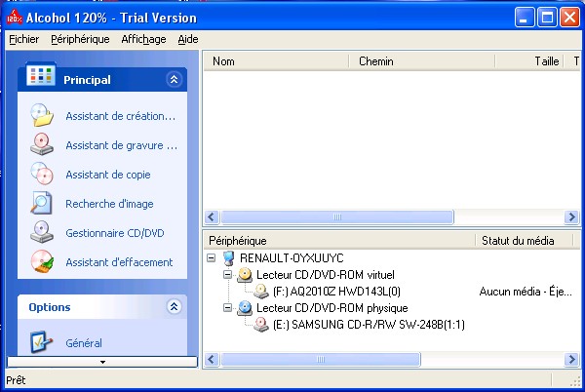Click the sidebar scroll-down arrow bar
This screenshot has width=585, height=392.
[x=102, y=362]
